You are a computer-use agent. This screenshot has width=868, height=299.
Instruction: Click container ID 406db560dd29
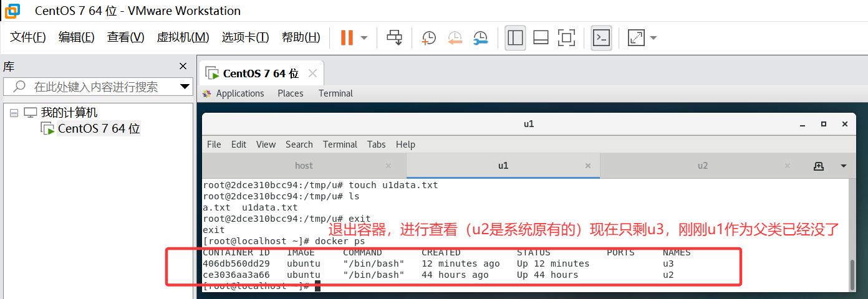pyautogui.click(x=236, y=263)
